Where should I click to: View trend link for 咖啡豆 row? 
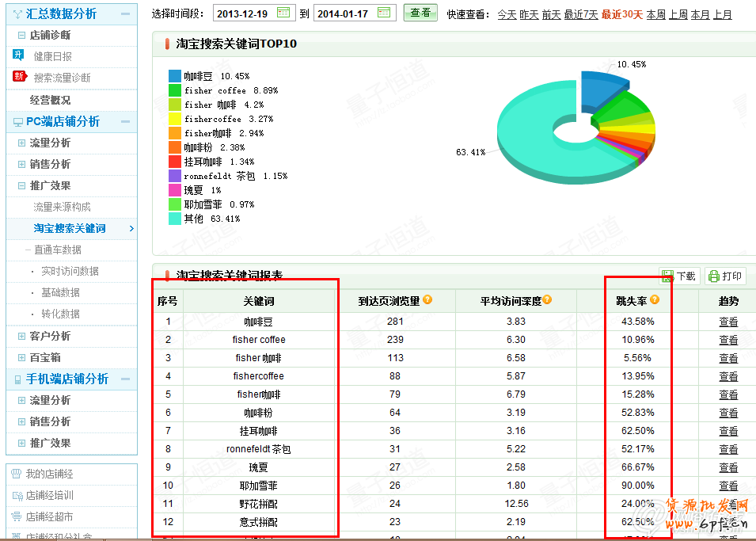pyautogui.click(x=728, y=322)
